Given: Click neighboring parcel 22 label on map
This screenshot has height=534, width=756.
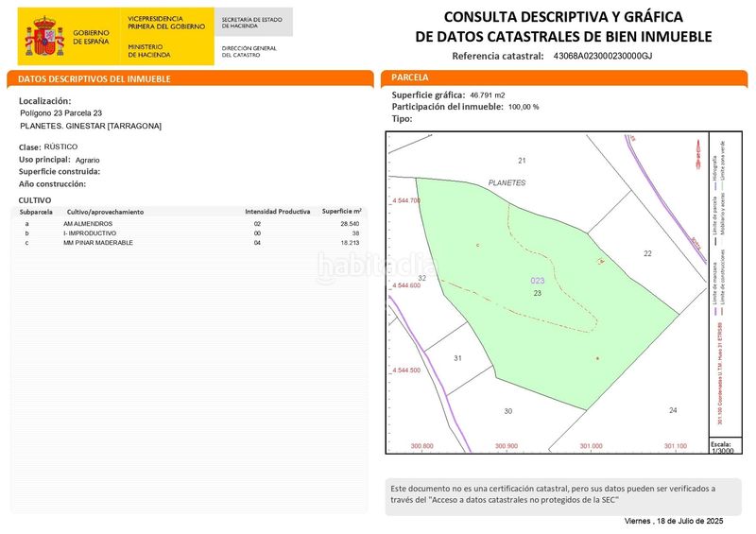Looking at the screenshot, I should click(647, 253).
